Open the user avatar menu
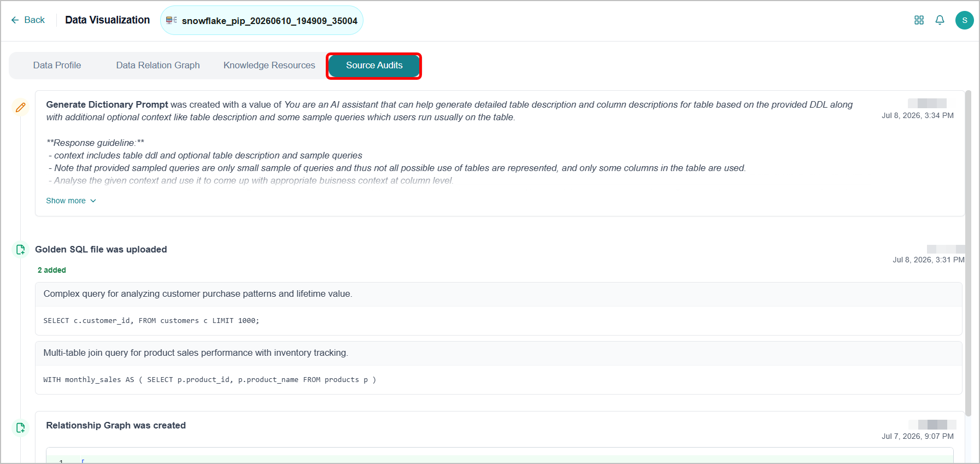This screenshot has width=980, height=464. pos(965,20)
